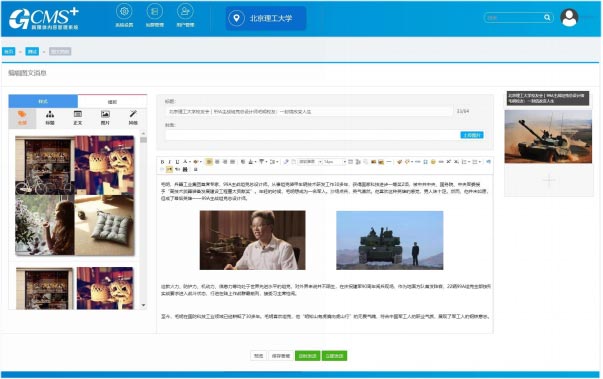
Task: Click the second green send button
Action: [334, 356]
